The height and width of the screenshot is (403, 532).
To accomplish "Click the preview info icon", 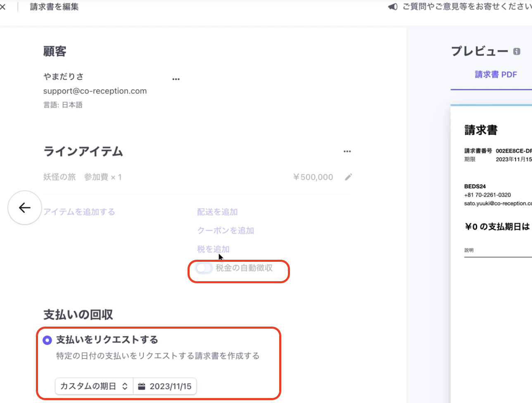I will point(517,52).
